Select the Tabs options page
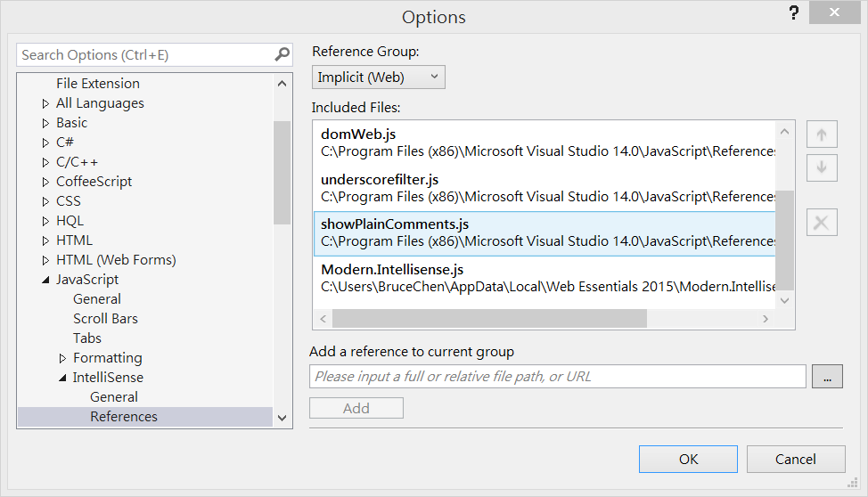 [87, 338]
